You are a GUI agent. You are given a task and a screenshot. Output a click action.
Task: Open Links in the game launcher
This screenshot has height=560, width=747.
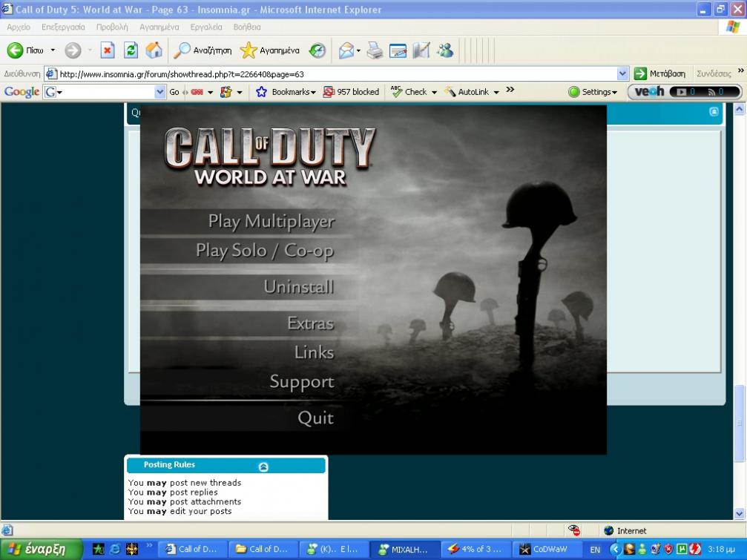coord(314,352)
